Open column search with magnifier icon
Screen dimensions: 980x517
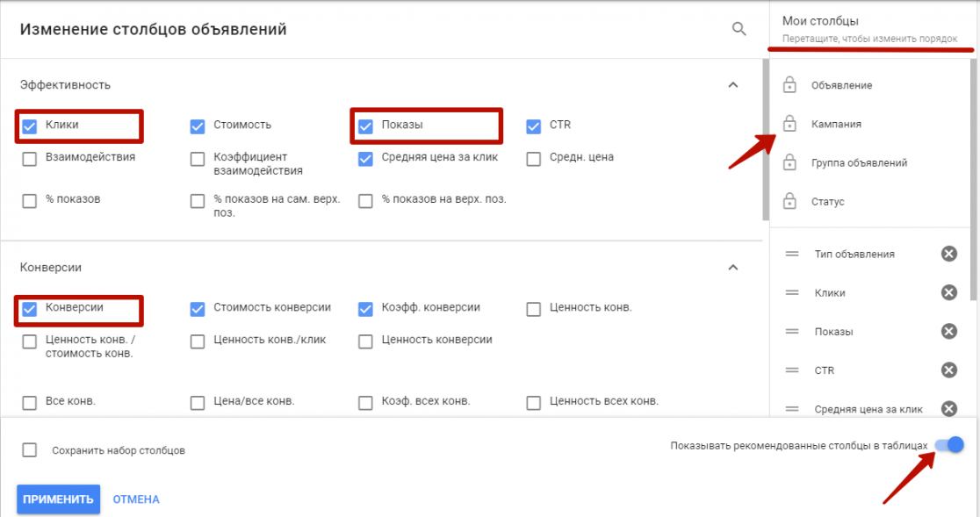tap(739, 29)
